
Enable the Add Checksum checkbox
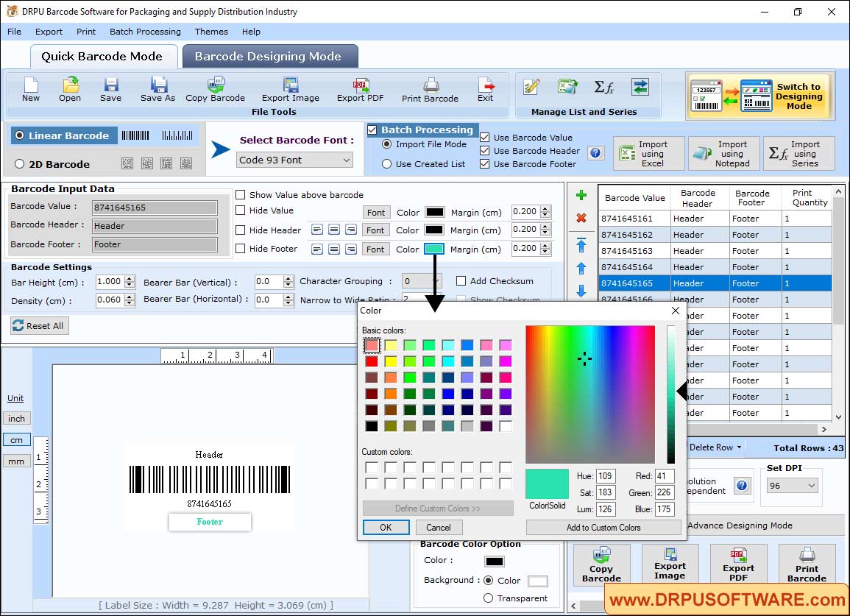[461, 281]
